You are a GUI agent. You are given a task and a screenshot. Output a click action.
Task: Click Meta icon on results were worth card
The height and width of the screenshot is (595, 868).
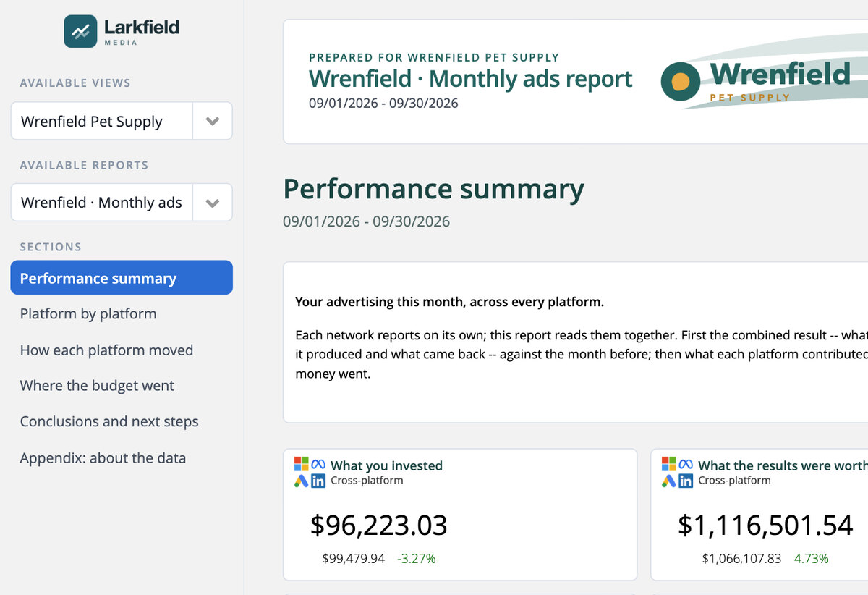pos(686,464)
